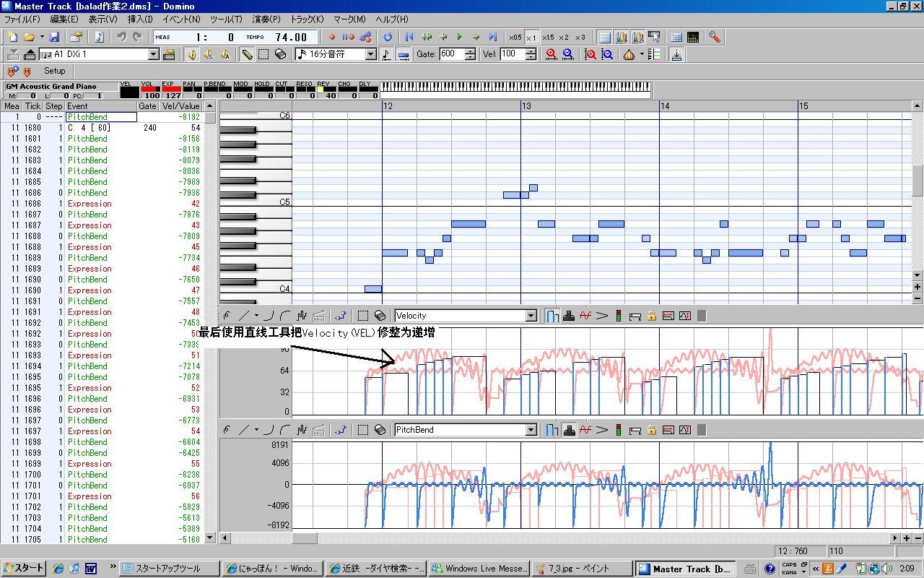This screenshot has width=924, height=578.
Task: Click the horizontal zoom-in magnifier
Action: [x=552, y=54]
